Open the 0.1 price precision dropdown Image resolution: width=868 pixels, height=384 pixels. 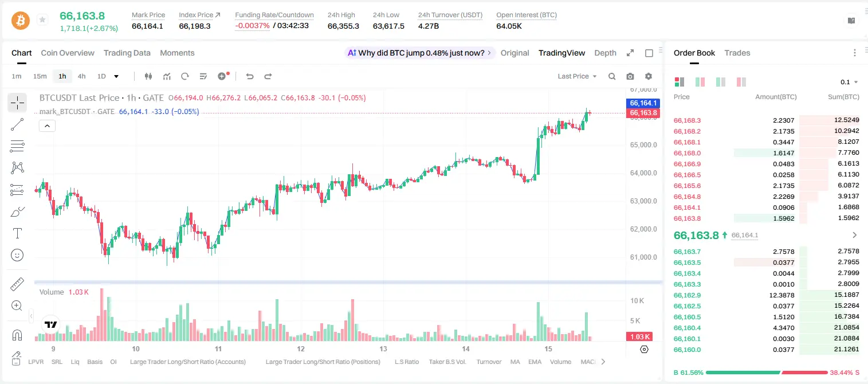tap(849, 82)
